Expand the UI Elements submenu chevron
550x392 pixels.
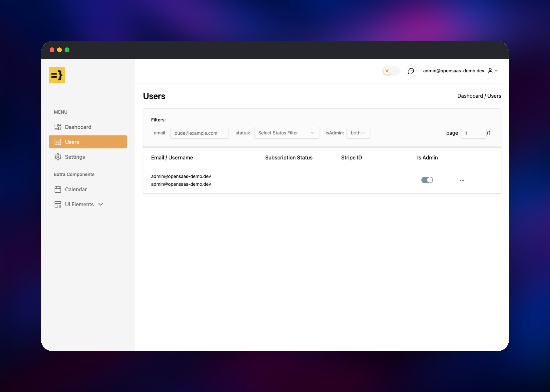point(101,205)
